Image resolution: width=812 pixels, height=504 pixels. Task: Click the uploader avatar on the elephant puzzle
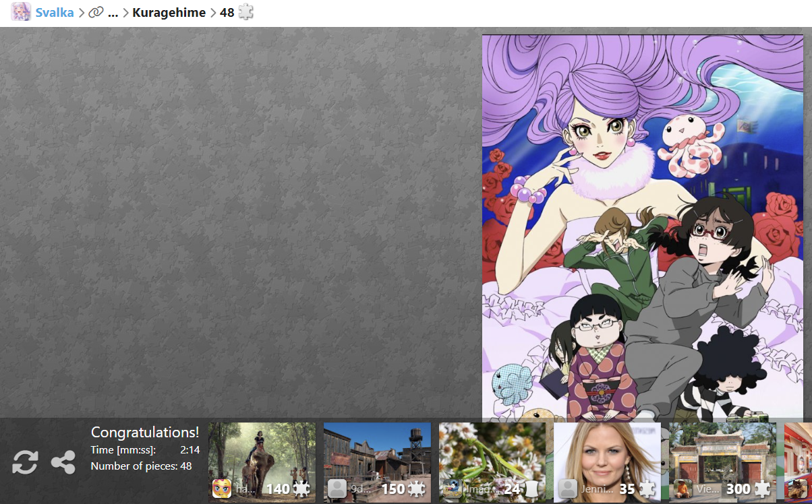[222, 489]
